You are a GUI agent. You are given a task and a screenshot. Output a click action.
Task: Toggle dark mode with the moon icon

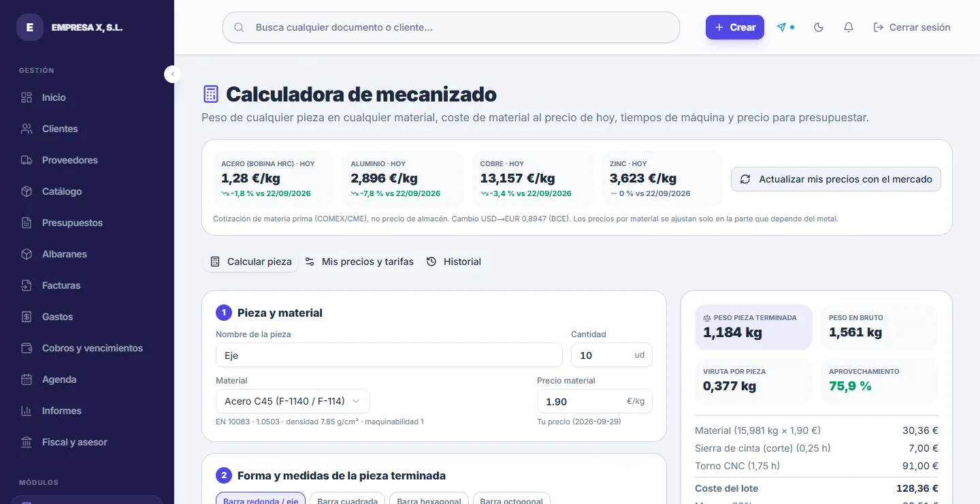[x=819, y=27]
